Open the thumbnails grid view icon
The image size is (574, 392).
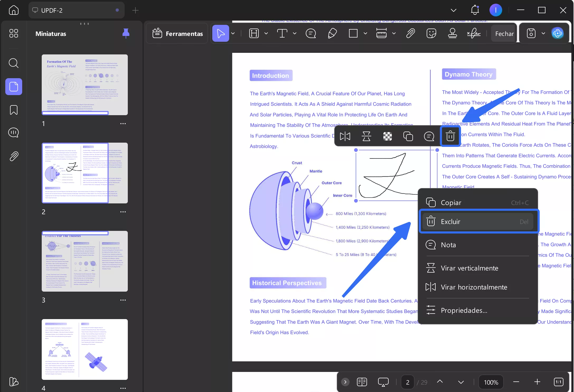(13, 33)
